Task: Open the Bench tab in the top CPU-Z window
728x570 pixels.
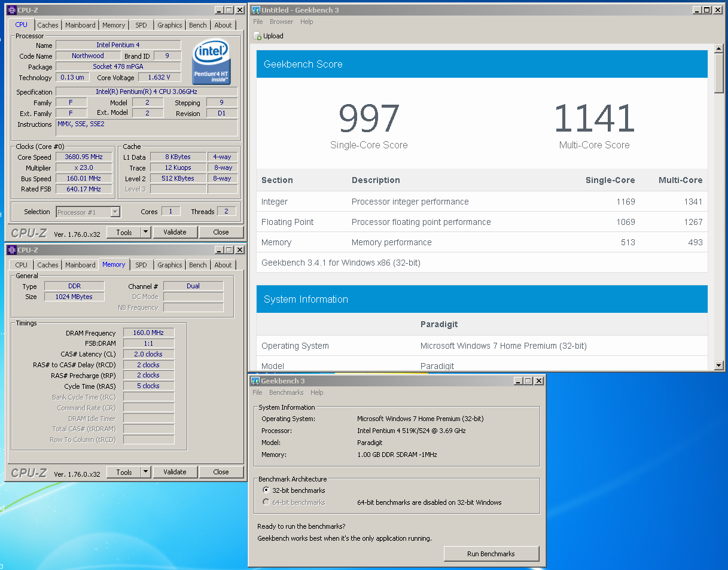Action: click(198, 25)
